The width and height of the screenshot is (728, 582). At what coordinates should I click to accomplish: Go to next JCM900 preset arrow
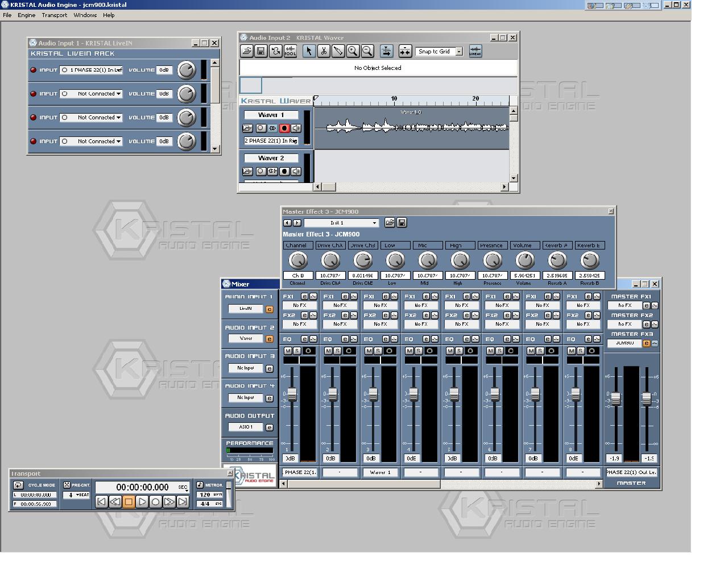297,223
